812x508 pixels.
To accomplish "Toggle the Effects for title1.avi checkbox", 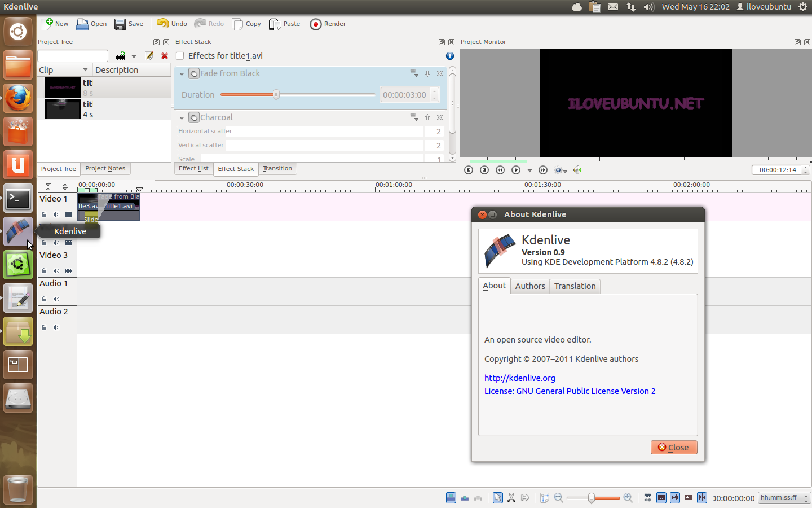I will tap(180, 56).
